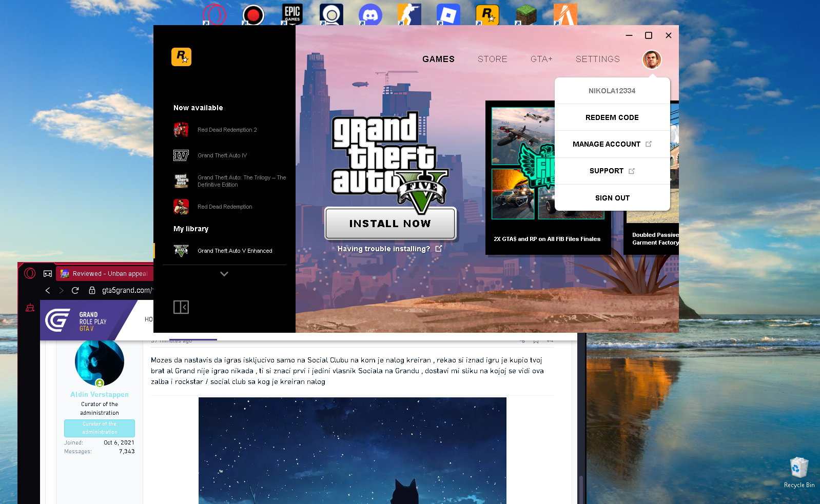
Task: Open the profile avatar menu
Action: click(652, 59)
